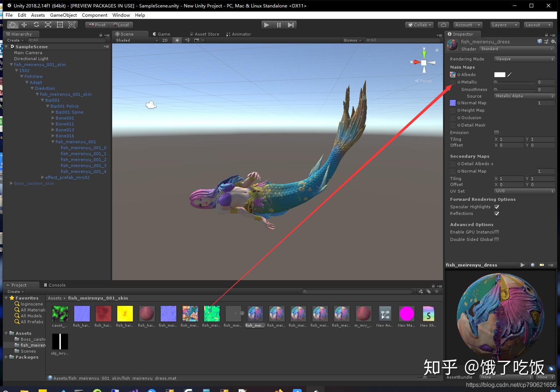
Task: Disable the Reflections checkbox
Action: [497, 213]
